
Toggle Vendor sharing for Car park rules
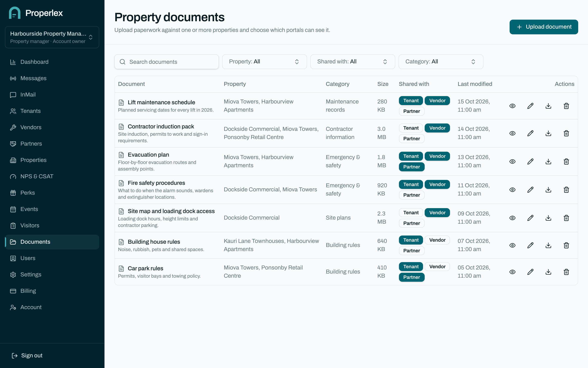pyautogui.click(x=437, y=267)
